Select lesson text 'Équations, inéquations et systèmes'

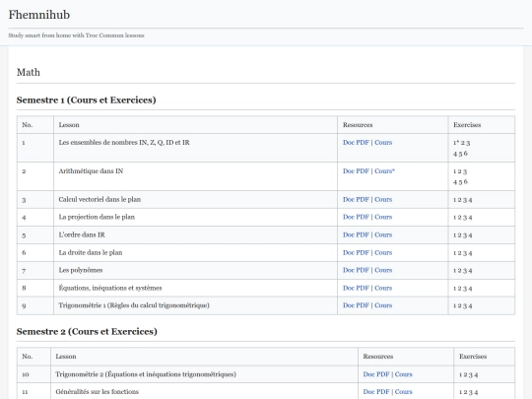(110, 288)
